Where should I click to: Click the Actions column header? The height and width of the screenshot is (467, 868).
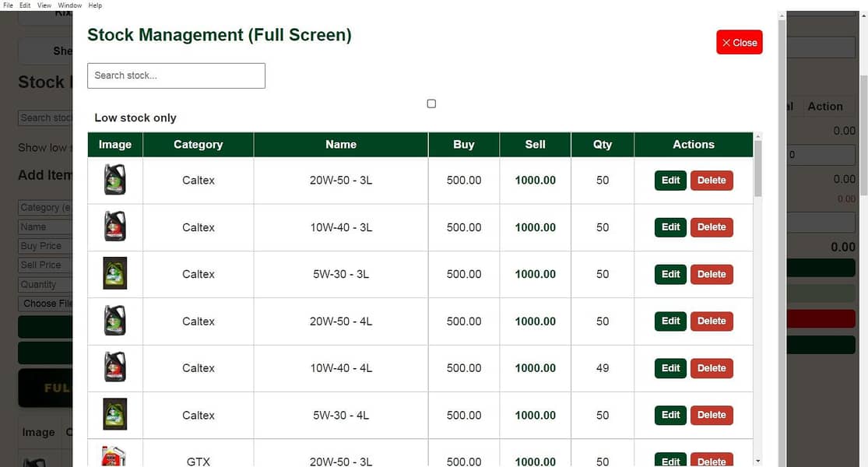point(694,145)
